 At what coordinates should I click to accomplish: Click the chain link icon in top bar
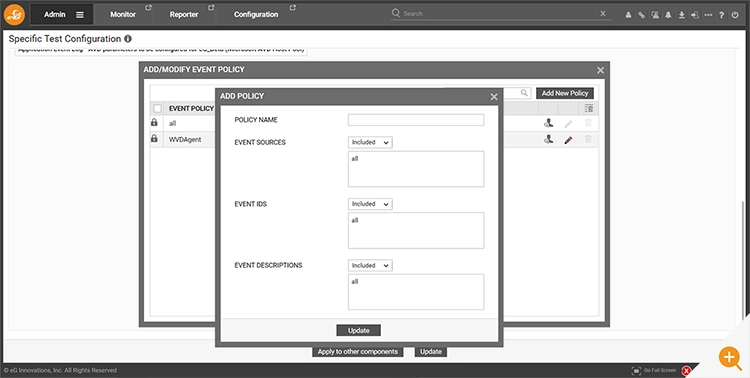tap(641, 15)
